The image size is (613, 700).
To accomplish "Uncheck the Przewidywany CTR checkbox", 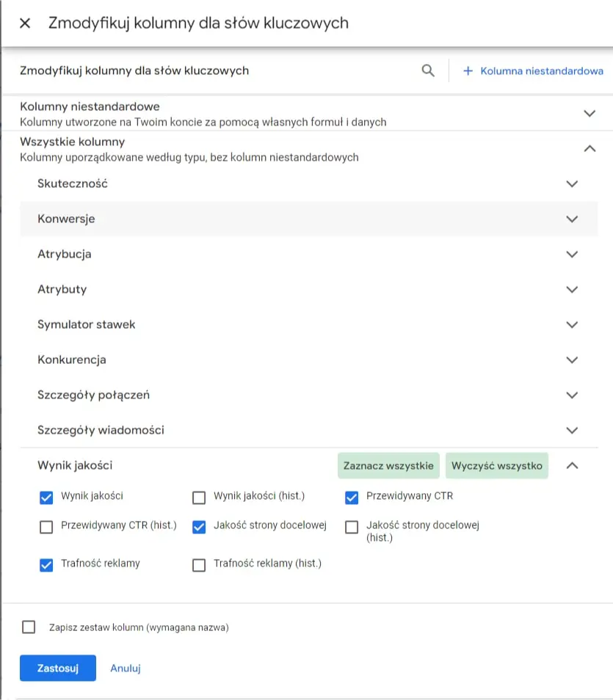I will (x=352, y=498).
